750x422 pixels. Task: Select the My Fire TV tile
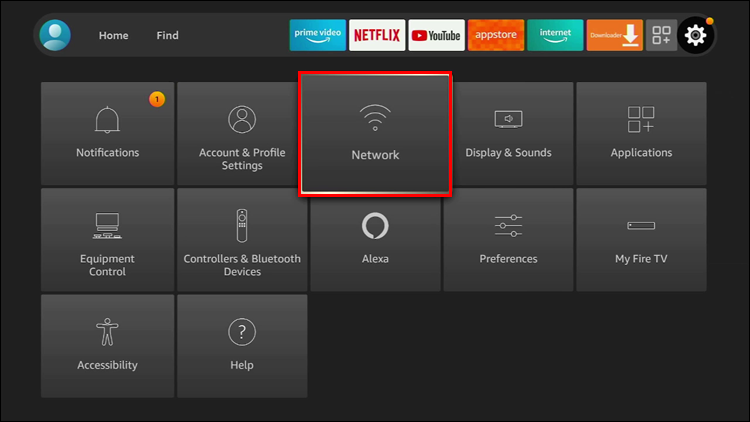[x=641, y=240]
